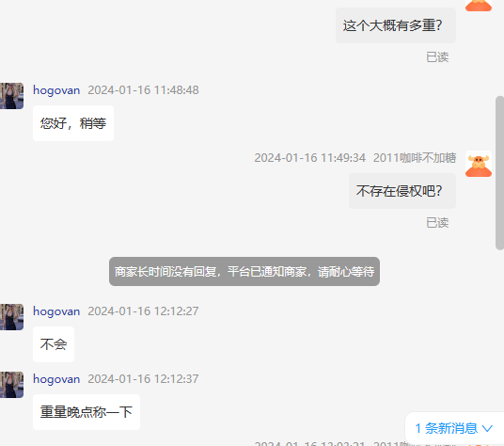The image size is (504, 446).
Task: Click the 已读 status under 这个大概有多重?
Action: point(437,57)
